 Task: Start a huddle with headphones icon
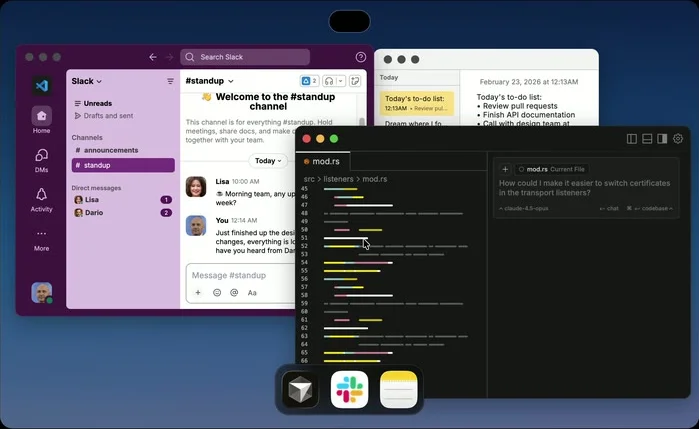pos(329,81)
